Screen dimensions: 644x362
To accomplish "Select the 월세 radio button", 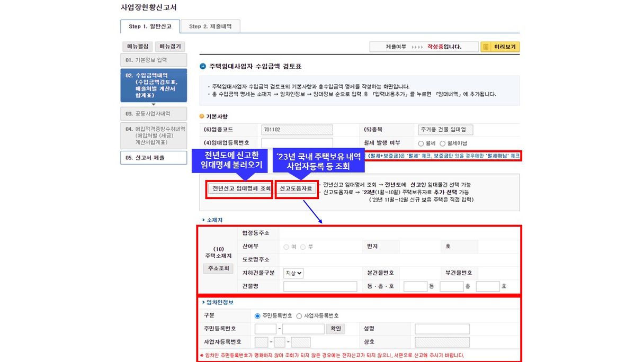I will [x=421, y=143].
